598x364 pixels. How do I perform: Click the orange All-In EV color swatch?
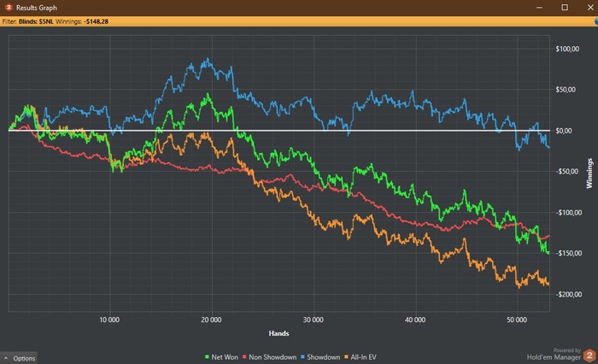point(346,357)
